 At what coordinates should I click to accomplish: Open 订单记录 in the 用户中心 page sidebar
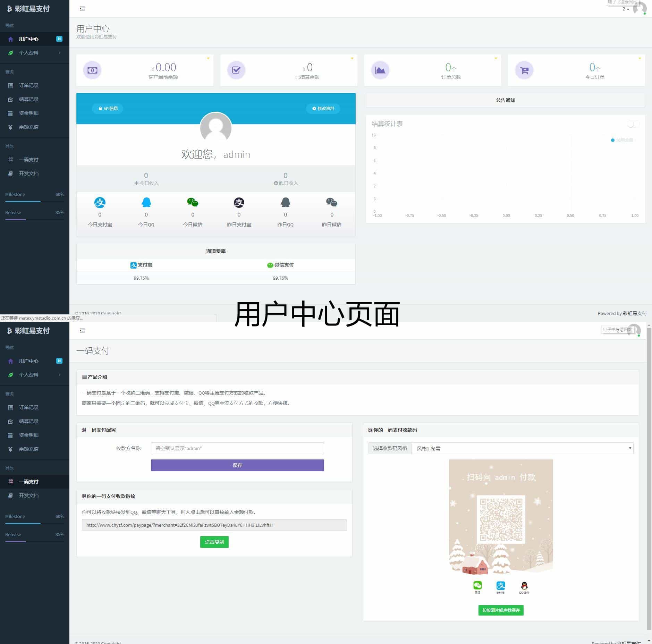point(35,85)
